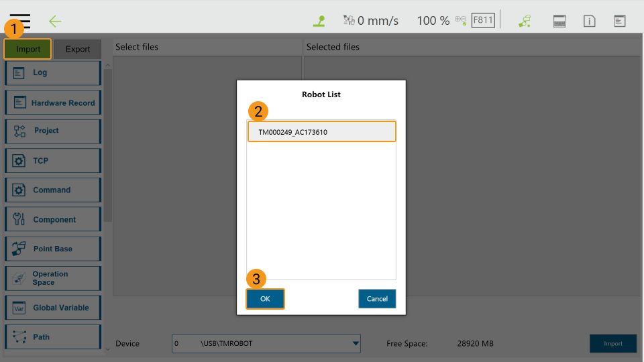644x362 pixels.
Task: Click the Point Base icon
Action: [x=19, y=249]
